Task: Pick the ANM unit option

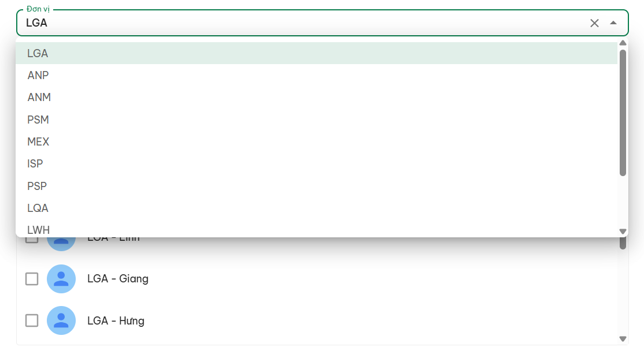Action: (316, 98)
